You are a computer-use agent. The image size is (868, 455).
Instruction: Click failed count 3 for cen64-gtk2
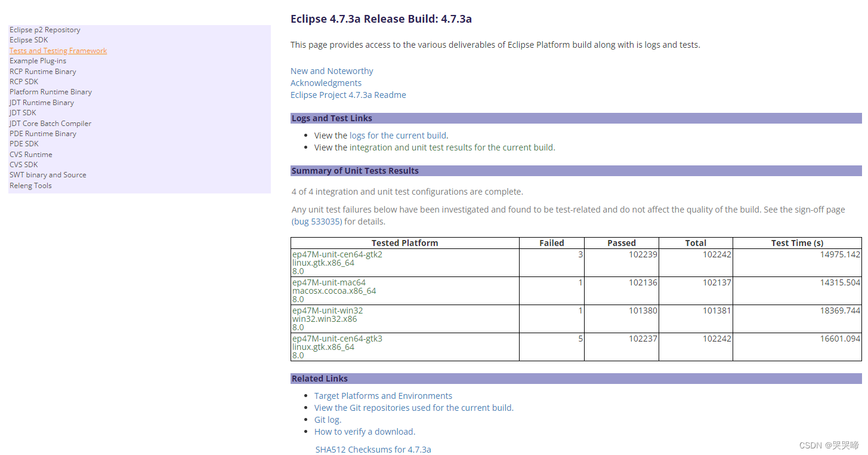click(x=580, y=254)
